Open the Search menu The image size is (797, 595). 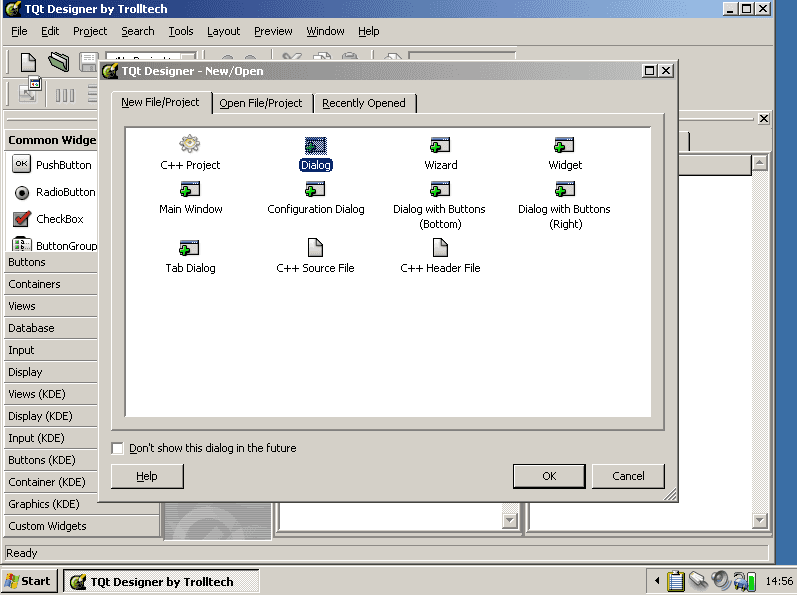click(138, 32)
